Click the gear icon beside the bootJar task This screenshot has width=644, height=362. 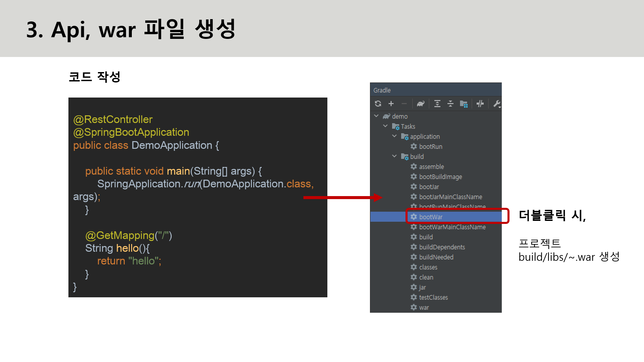pyautogui.click(x=414, y=187)
